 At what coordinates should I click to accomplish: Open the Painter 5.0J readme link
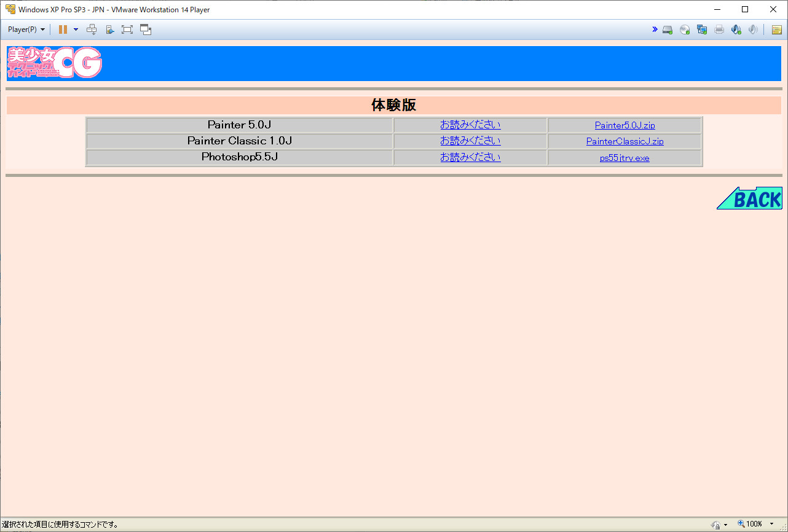tap(470, 125)
